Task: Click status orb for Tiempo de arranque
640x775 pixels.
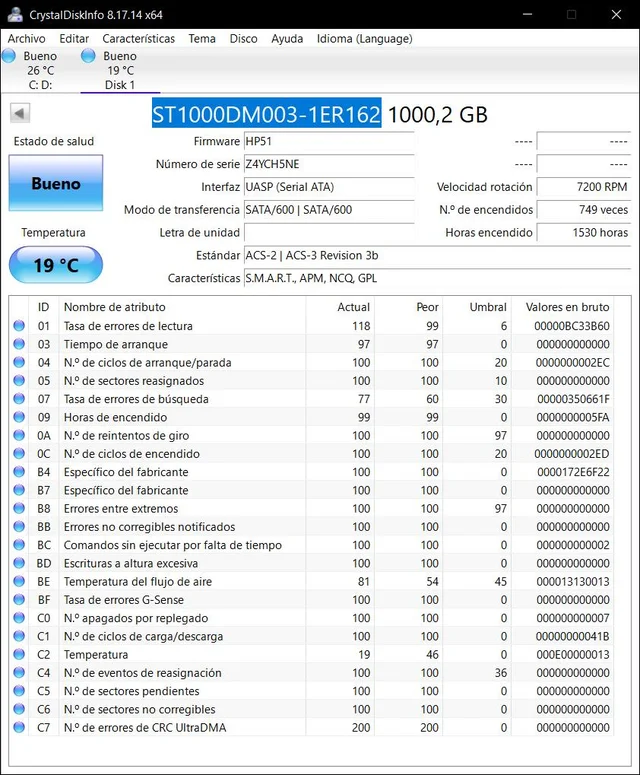Action: [x=19, y=344]
